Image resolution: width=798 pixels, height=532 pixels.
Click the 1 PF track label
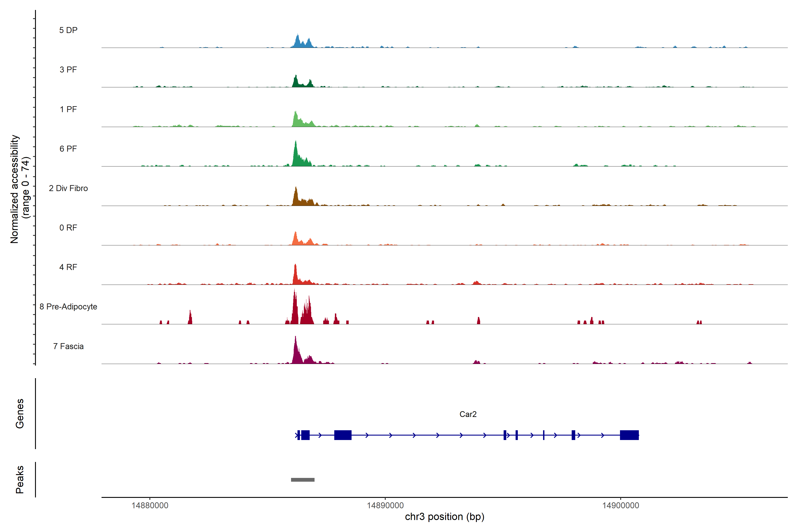click(68, 109)
